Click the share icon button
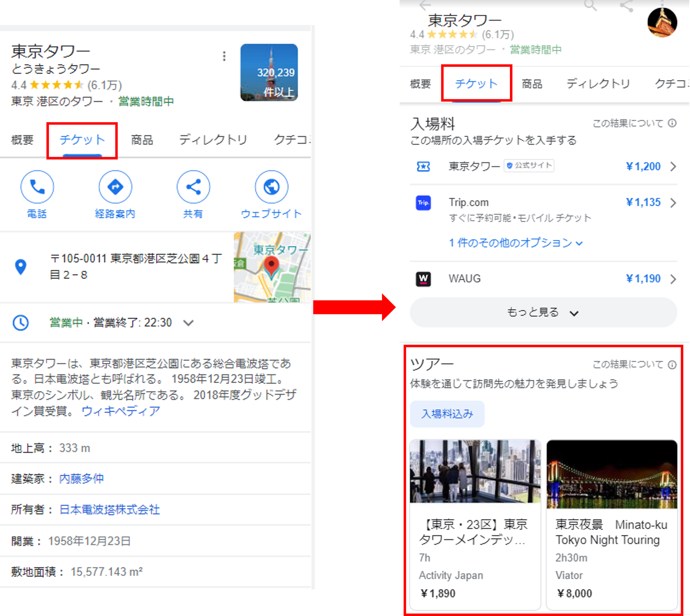Image resolution: width=690 pixels, height=616 pixels. pos(193,187)
